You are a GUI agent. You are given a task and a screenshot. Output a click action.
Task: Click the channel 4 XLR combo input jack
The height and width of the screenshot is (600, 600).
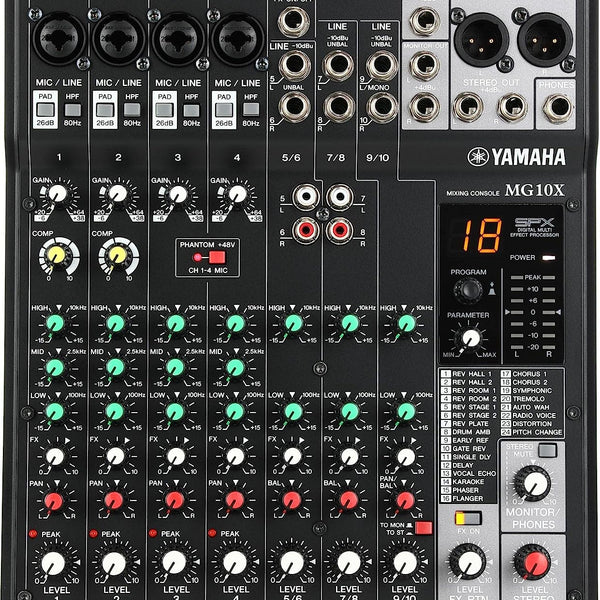pyautogui.click(x=238, y=39)
